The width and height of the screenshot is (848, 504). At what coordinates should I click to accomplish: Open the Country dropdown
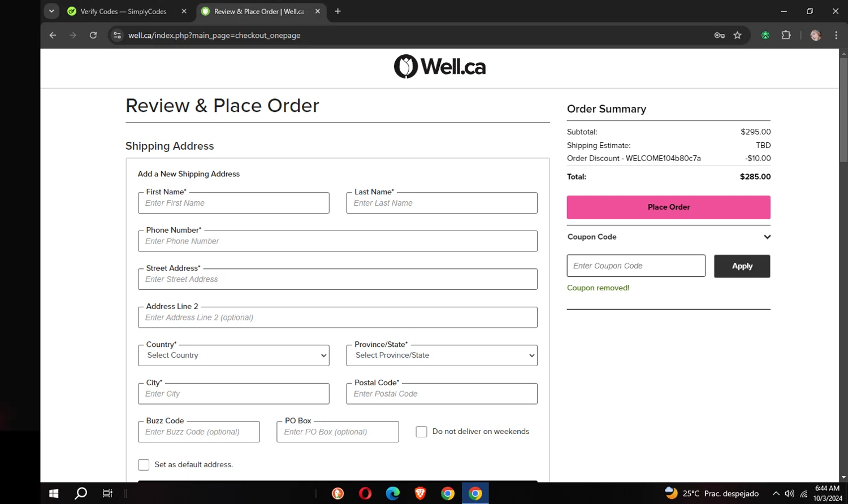pos(233,355)
